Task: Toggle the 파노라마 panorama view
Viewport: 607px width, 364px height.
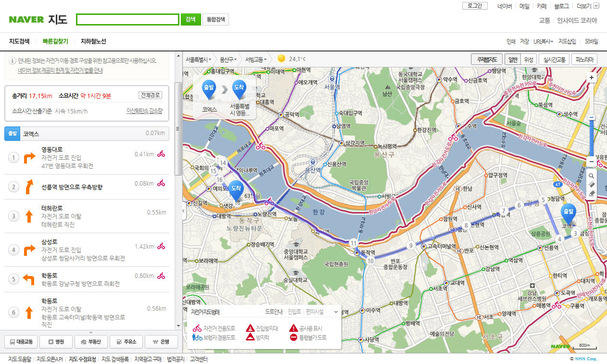Action: tap(584, 60)
